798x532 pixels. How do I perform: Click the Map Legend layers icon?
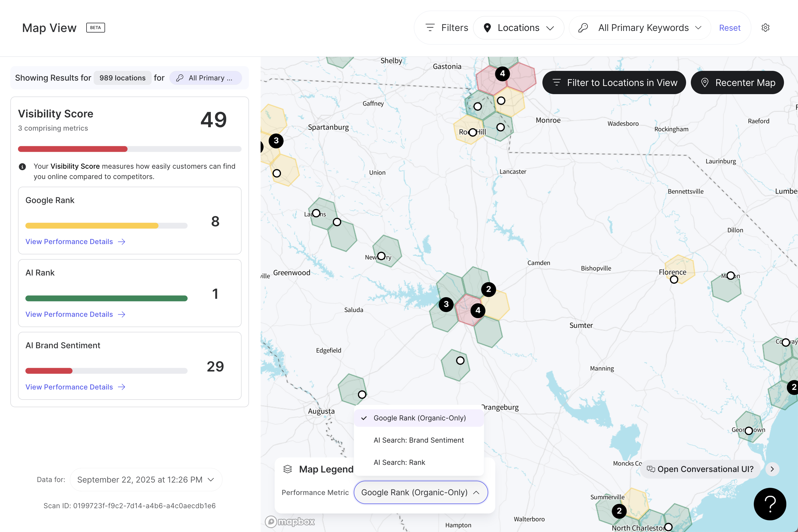(288, 469)
